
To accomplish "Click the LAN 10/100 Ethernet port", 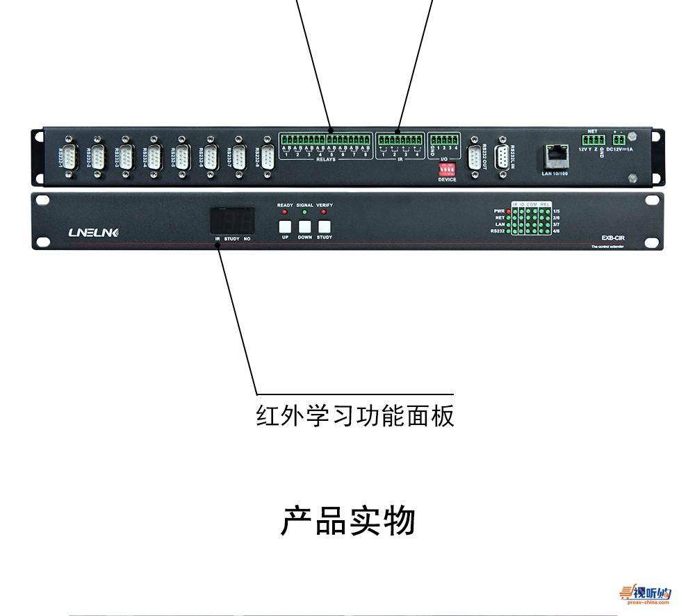I will coord(556,156).
